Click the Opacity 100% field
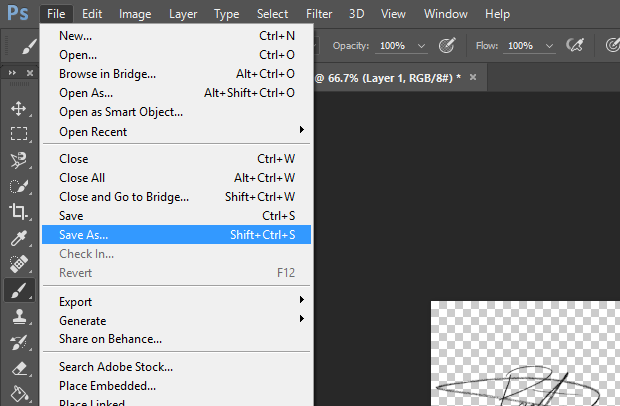This screenshot has height=406, width=620. (393, 46)
